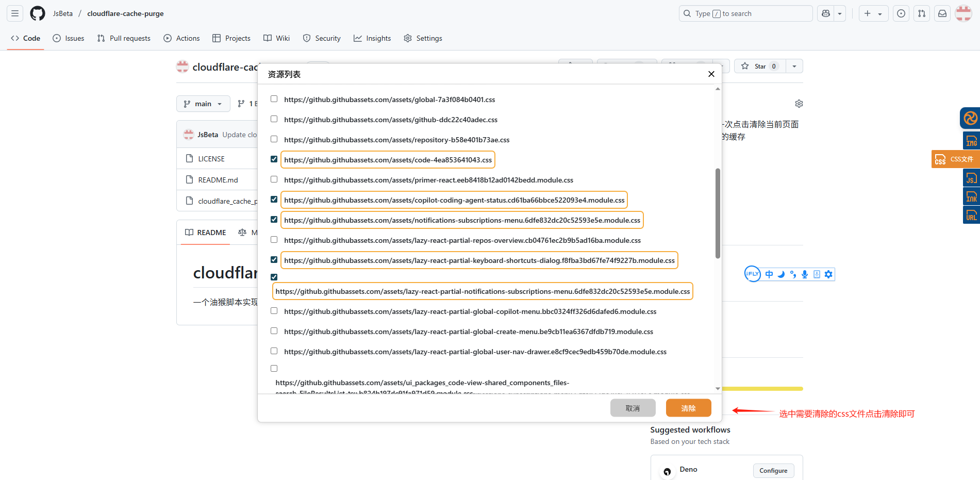Open the Wiki tab

click(277, 38)
